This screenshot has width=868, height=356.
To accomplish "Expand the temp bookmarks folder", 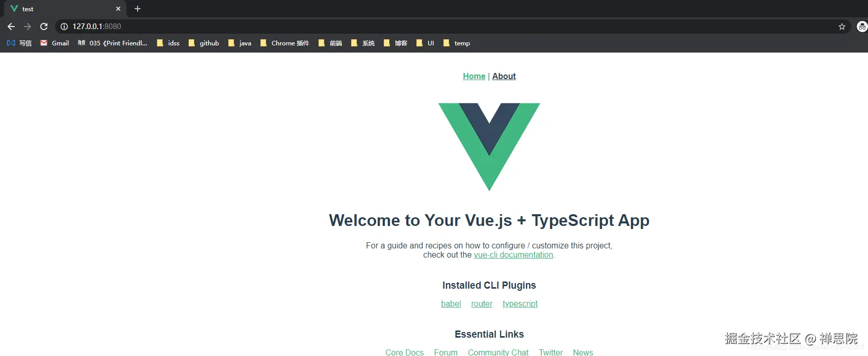I will coord(457,43).
